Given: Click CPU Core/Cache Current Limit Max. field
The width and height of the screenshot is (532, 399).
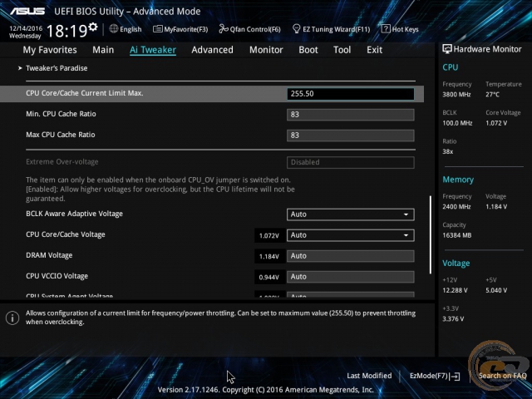Looking at the screenshot, I should point(351,94).
